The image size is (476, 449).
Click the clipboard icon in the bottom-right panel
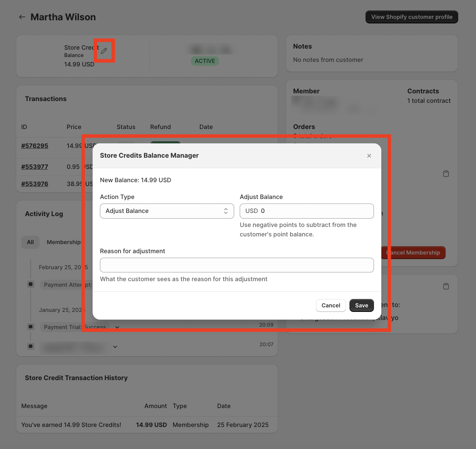click(446, 286)
